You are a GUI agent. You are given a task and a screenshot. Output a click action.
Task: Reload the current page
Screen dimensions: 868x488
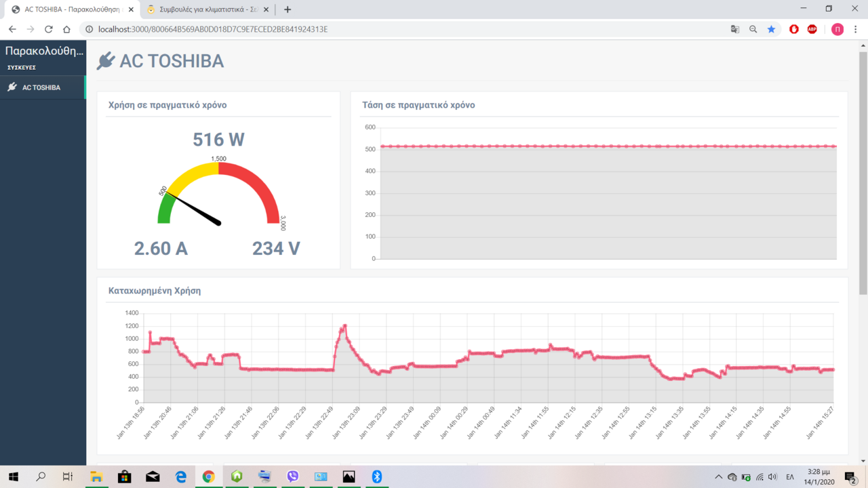click(x=49, y=29)
